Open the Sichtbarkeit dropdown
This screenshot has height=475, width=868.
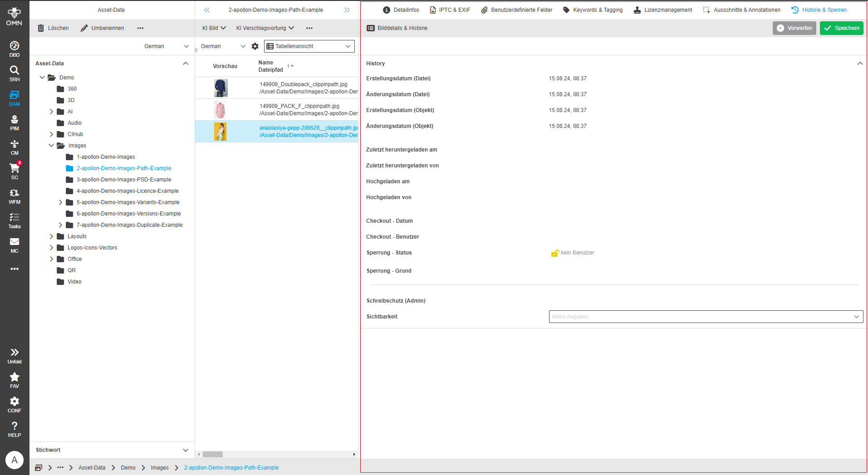tap(706, 317)
